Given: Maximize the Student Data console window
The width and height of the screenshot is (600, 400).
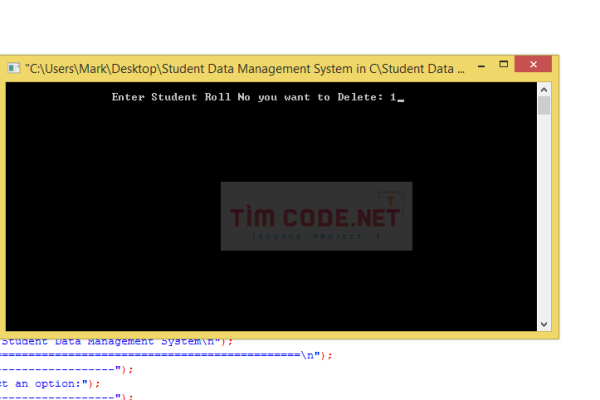Looking at the screenshot, I should click(x=504, y=64).
